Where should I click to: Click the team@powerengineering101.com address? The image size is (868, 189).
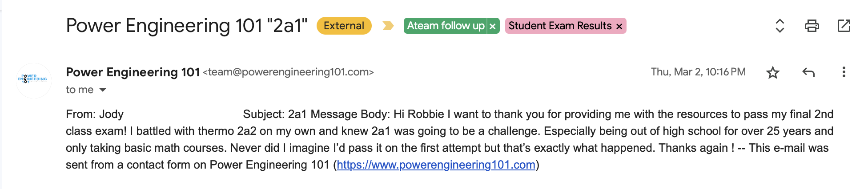(288, 72)
